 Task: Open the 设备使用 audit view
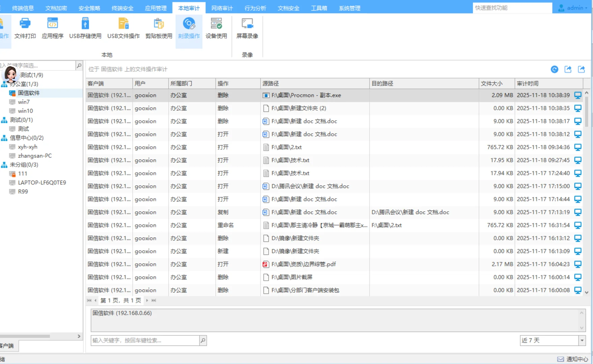216,29
